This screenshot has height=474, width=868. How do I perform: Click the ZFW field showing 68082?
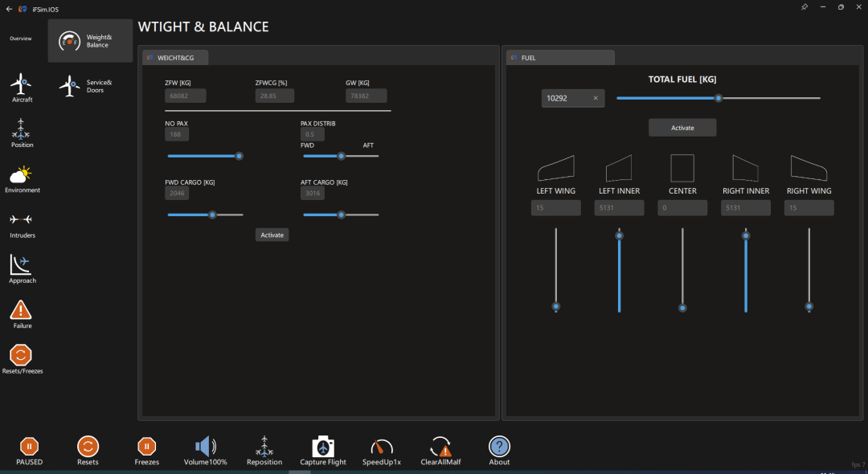[x=186, y=96]
